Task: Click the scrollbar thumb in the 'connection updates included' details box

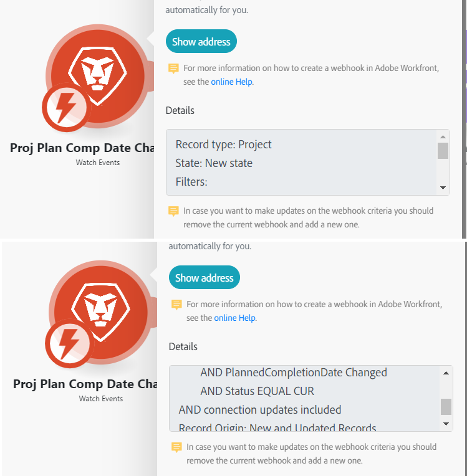Action: click(x=446, y=406)
